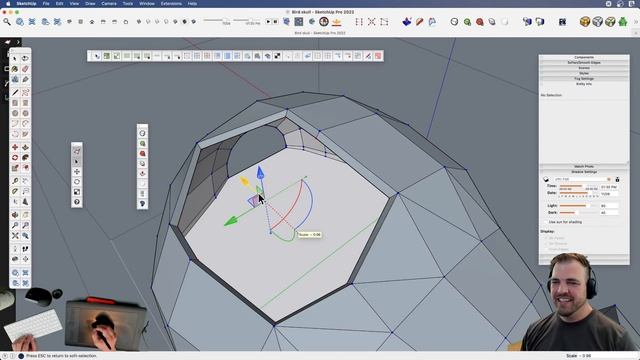Click the lock icon beside the UTC field

pos(617,179)
